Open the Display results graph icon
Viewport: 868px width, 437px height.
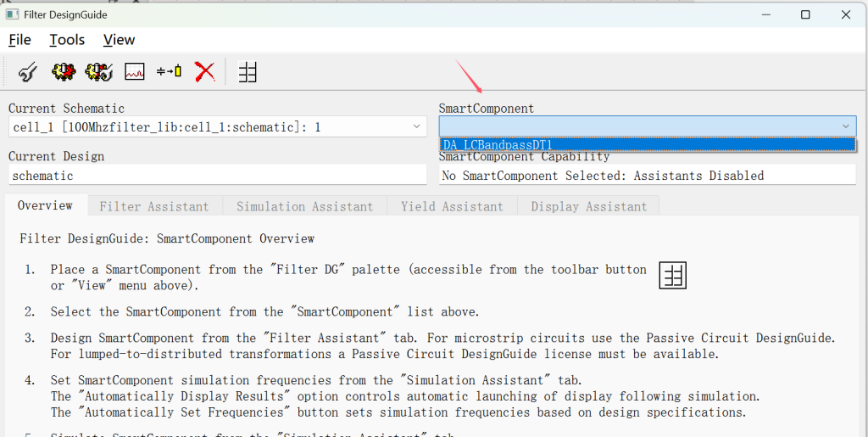[x=135, y=72]
